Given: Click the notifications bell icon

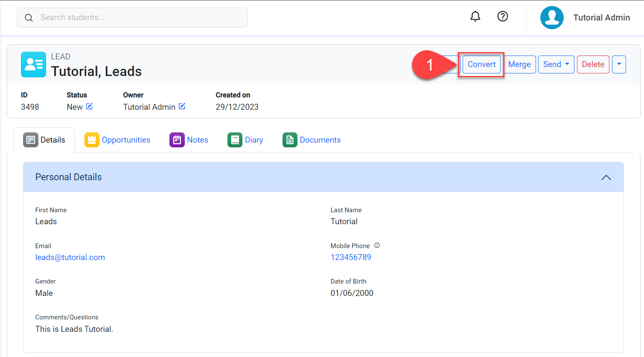Looking at the screenshot, I should coord(475,16).
